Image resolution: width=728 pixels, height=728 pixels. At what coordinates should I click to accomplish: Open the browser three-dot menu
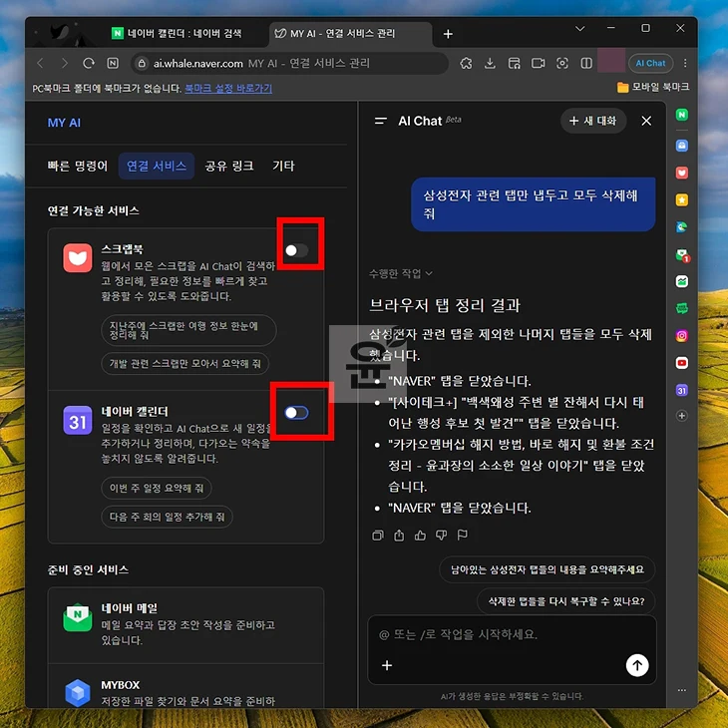point(685,63)
